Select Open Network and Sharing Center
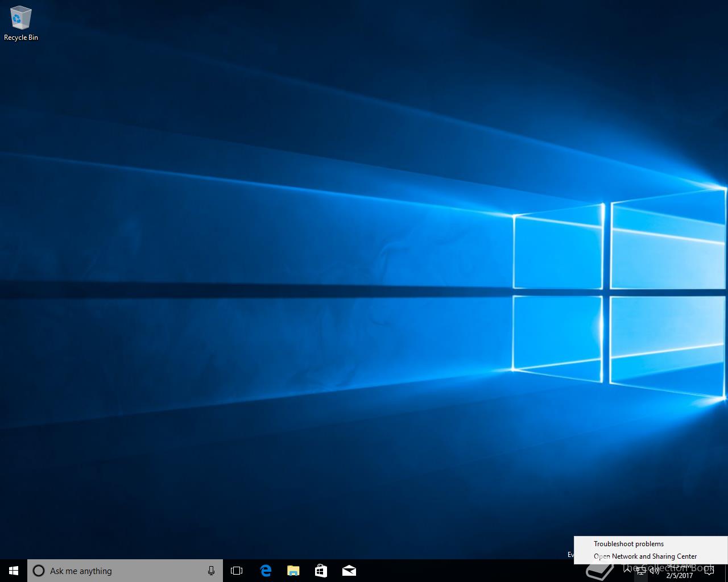 tap(651, 556)
